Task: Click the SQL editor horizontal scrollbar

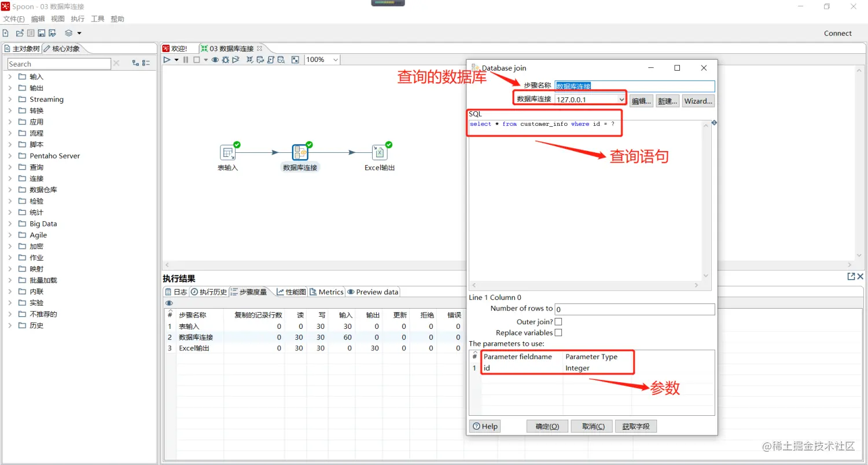Action: [586, 285]
